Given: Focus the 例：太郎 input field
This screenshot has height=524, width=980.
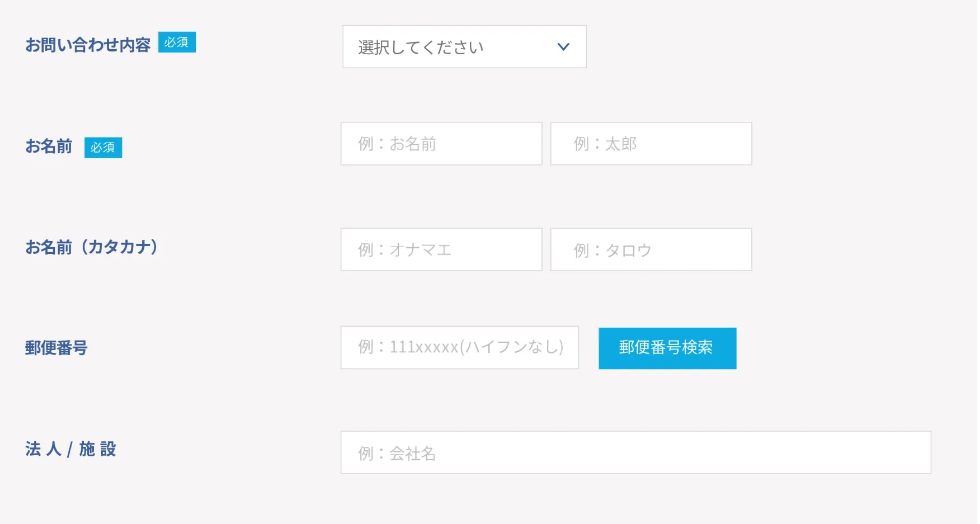Looking at the screenshot, I should (651, 144).
